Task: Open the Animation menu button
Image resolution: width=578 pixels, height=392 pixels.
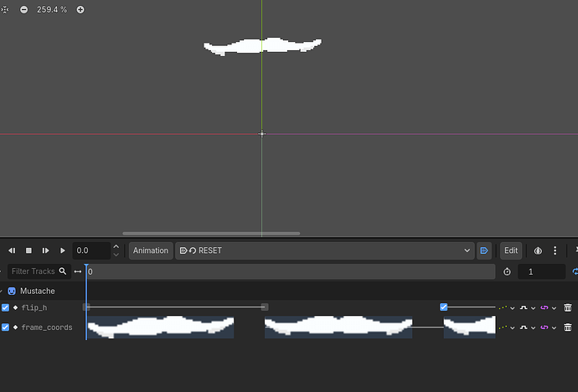Action: (x=151, y=250)
